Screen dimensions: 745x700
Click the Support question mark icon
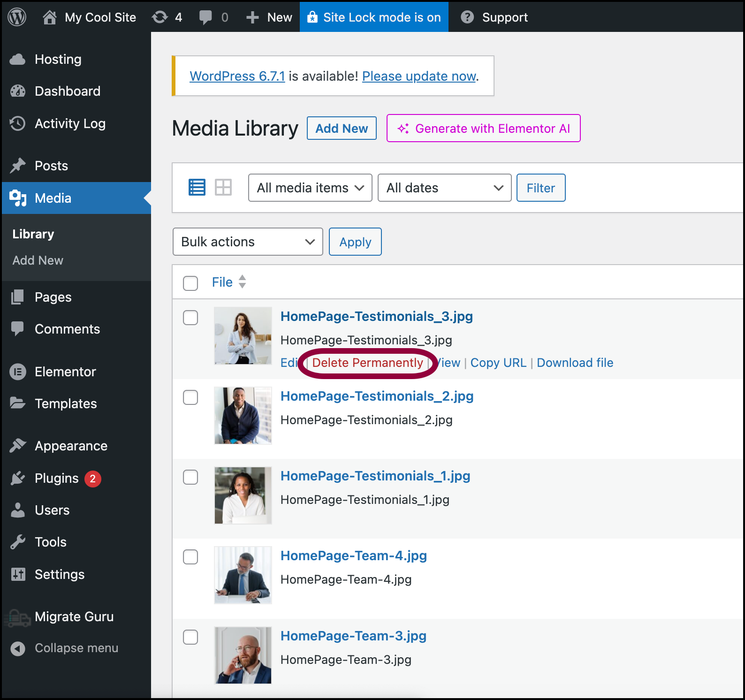click(467, 17)
